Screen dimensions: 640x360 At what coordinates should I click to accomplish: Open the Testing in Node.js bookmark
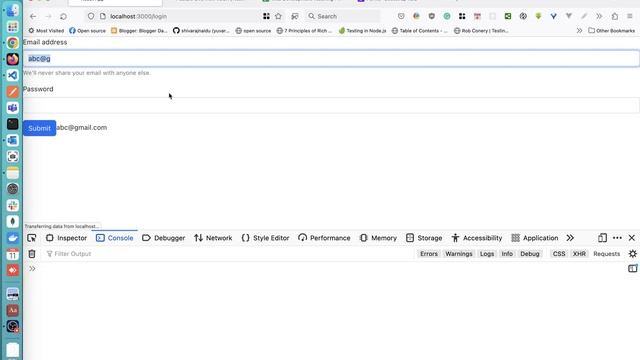362,31
